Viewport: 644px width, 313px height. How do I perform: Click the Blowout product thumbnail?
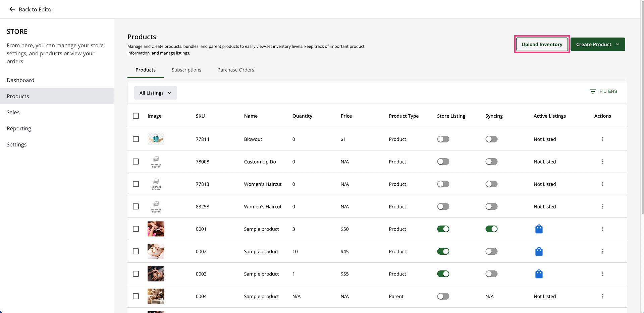(x=156, y=139)
